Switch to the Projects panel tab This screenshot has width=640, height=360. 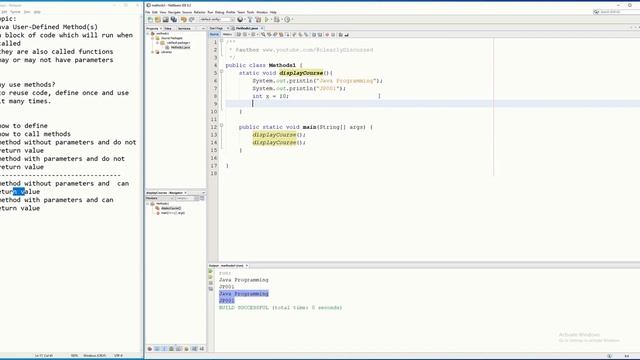152,29
